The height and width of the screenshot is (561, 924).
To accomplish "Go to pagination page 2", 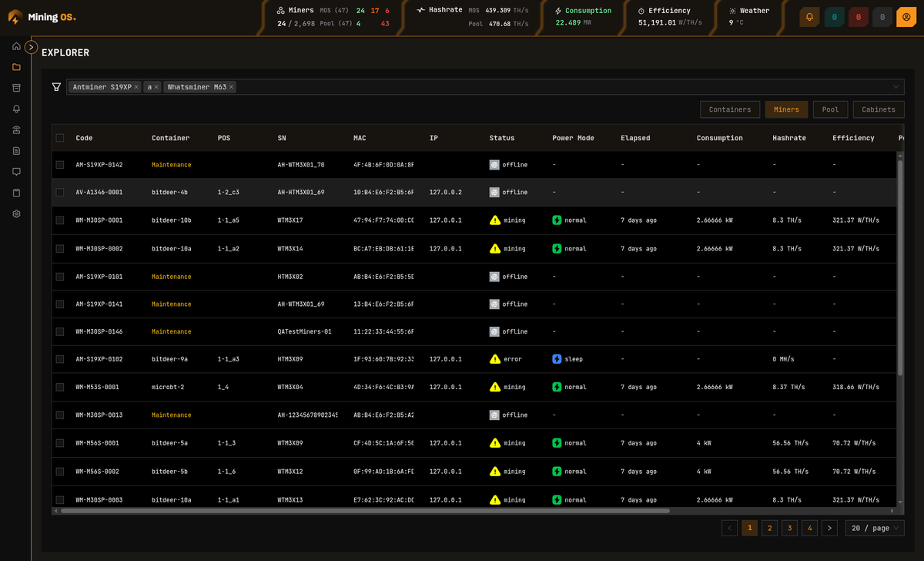I will (x=769, y=528).
